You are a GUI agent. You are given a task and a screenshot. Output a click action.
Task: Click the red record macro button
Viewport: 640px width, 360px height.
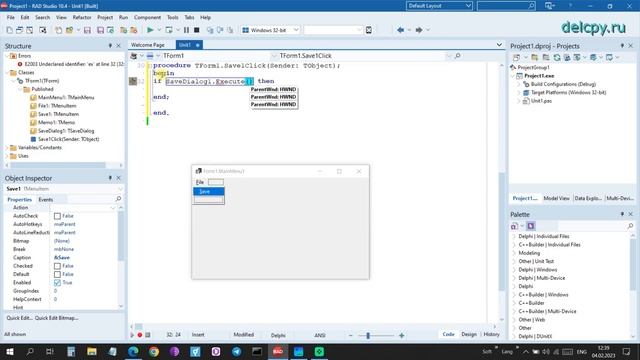140,335
